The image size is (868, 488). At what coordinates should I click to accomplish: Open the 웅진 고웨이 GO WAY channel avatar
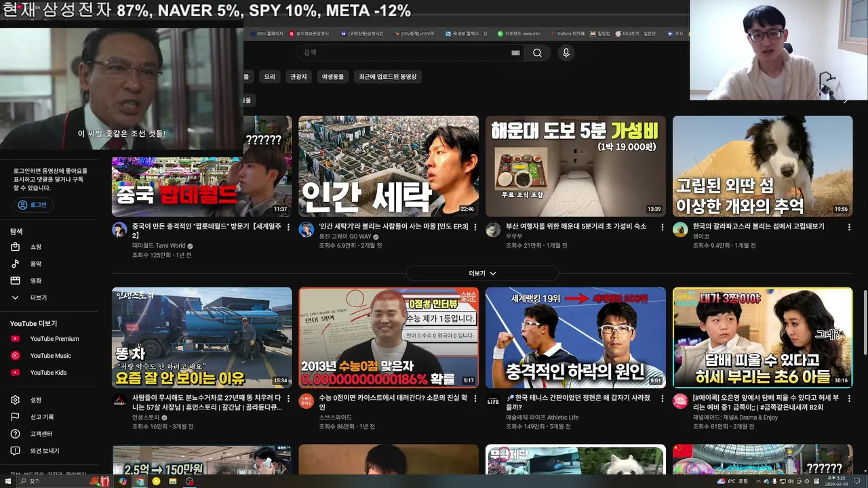[306, 229]
